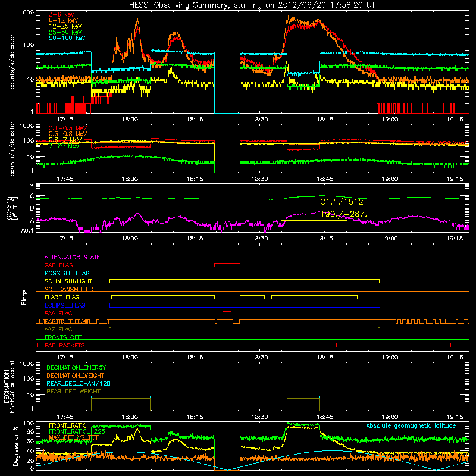Click the 18:45 tick under the top keV panel
The height and width of the screenshot is (476, 476).
pos(325,120)
